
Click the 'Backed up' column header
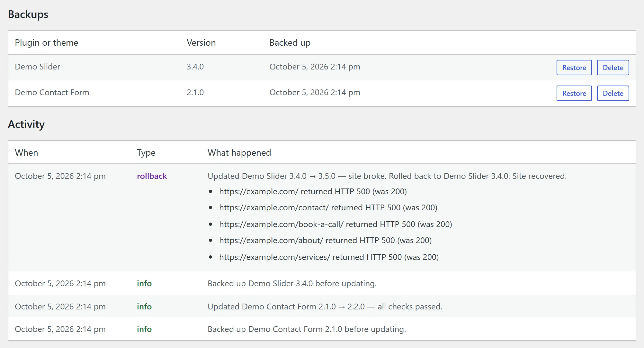click(290, 43)
